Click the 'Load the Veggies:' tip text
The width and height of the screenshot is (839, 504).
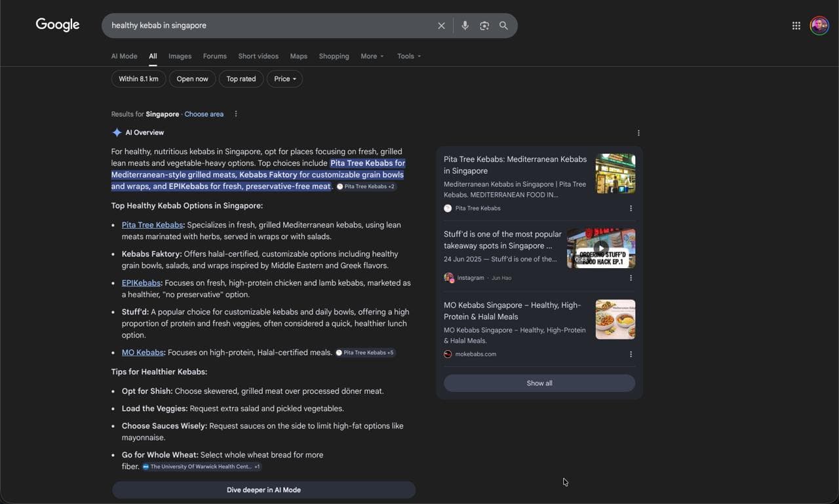point(154,408)
